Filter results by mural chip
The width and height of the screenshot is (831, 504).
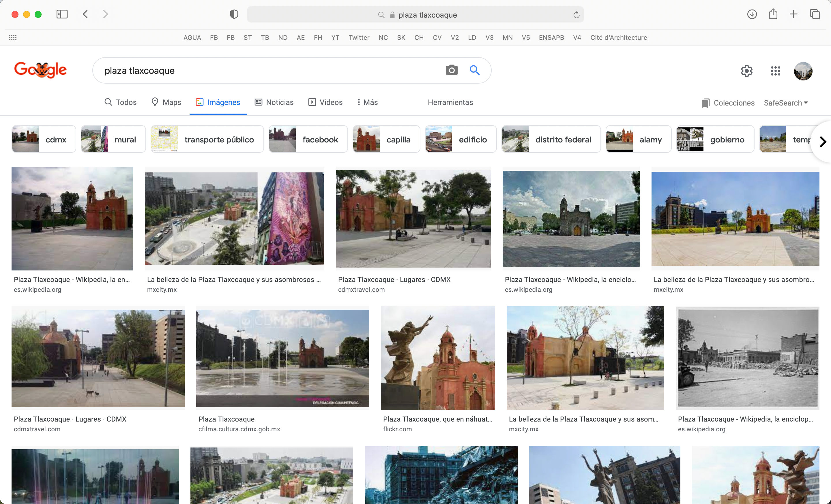coord(113,139)
